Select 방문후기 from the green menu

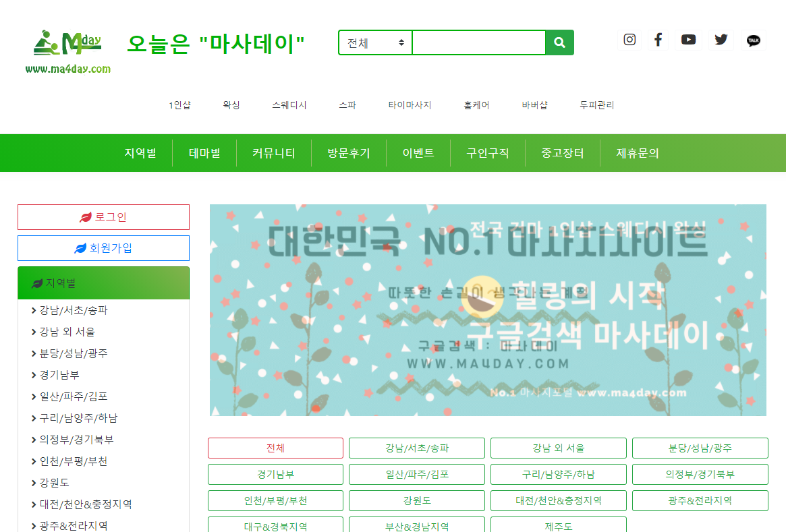349,153
